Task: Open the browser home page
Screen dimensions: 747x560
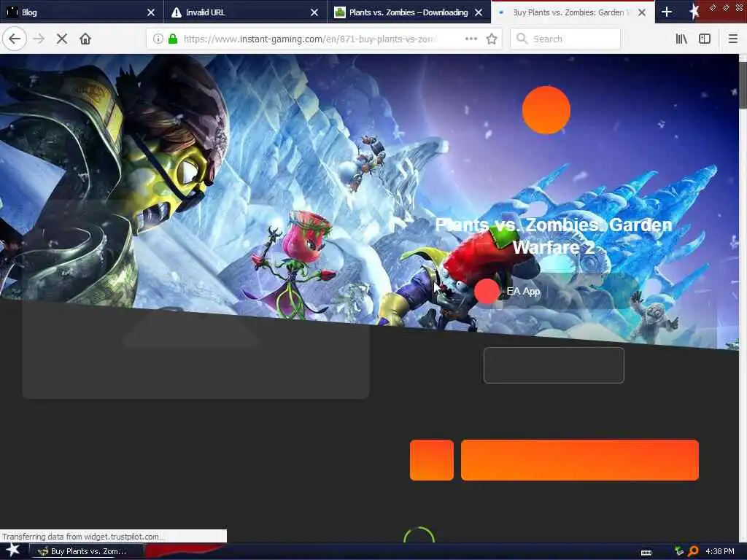Action: click(x=85, y=39)
